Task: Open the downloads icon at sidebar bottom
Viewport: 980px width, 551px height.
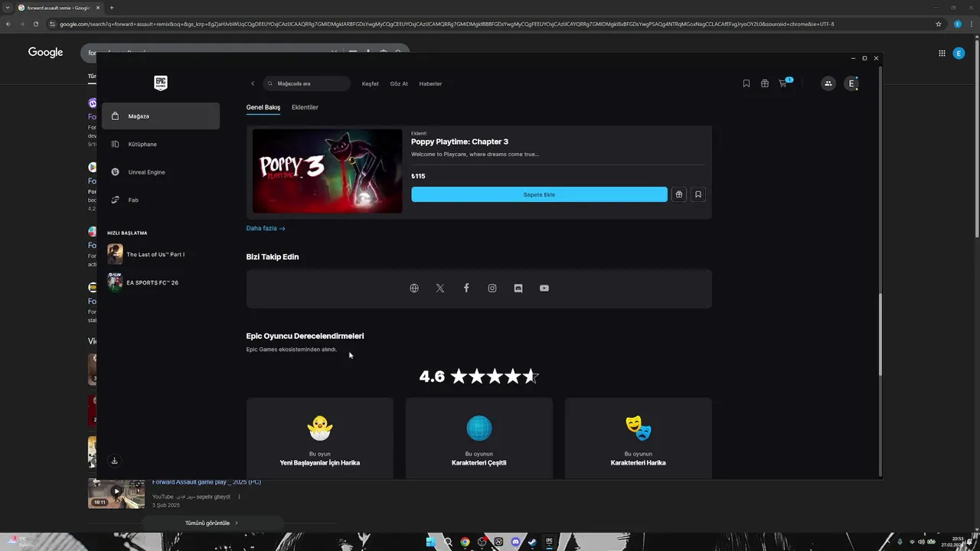Action: pos(114,461)
